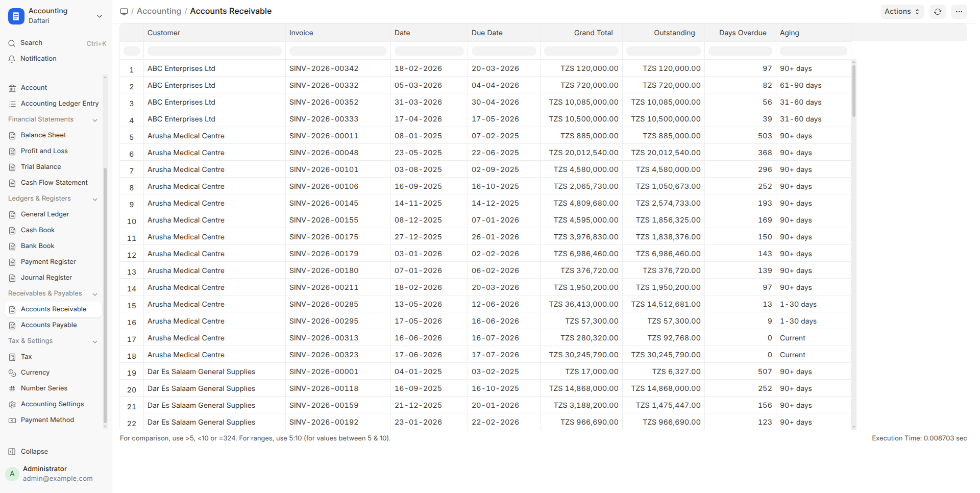Click the Balance Sheet document icon
Screen dimensions: 980x493
click(12, 136)
